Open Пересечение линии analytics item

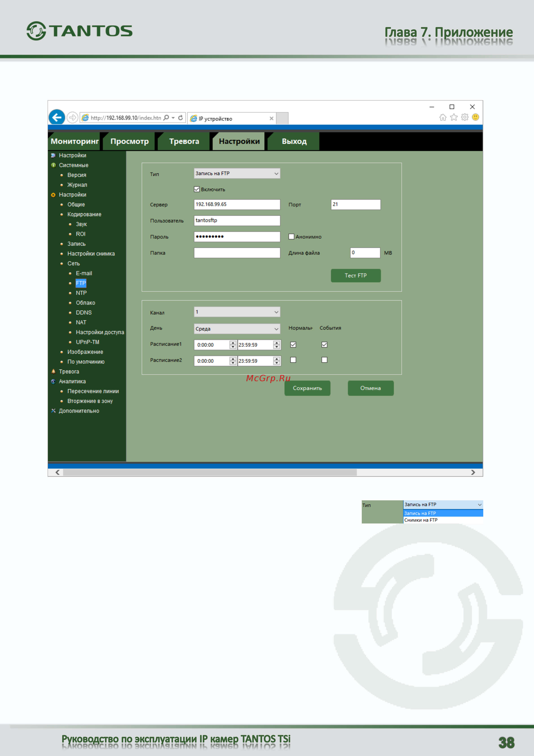(93, 391)
